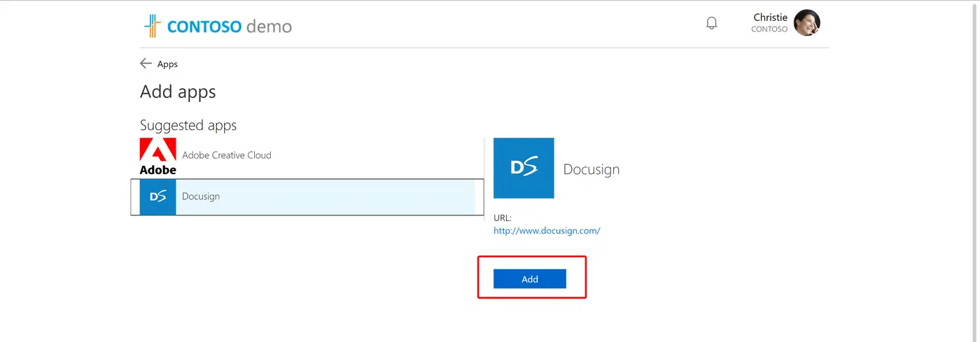Select Adobe Creative Cloud in suggested apps
The height and width of the screenshot is (342, 980).
pos(227,155)
